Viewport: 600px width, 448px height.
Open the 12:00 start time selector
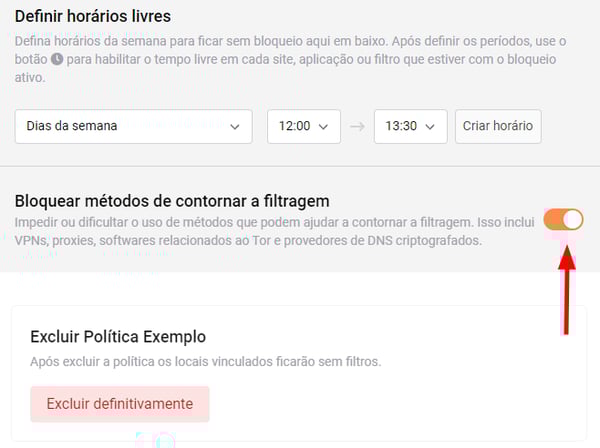(x=304, y=127)
